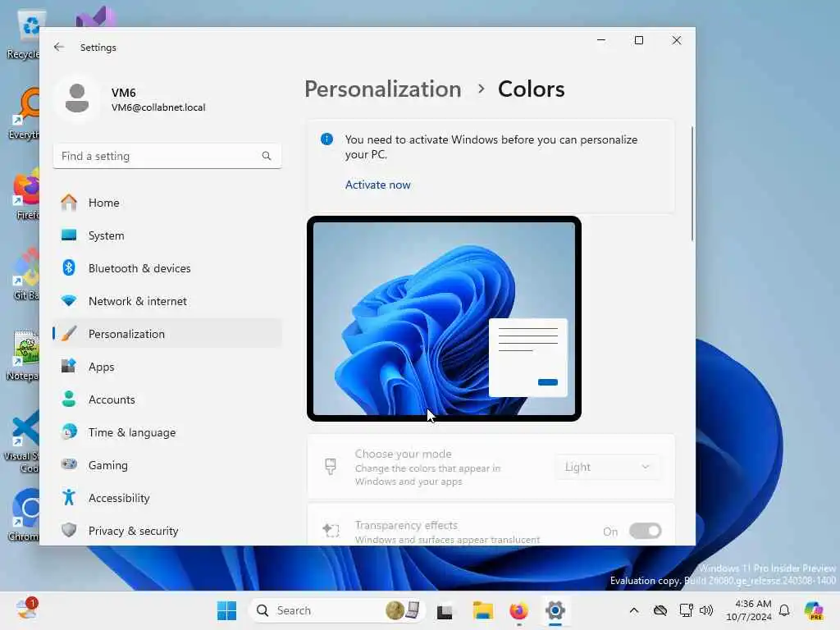Click the Apps icon in sidebar
This screenshot has width=840, height=630.
[69, 366]
